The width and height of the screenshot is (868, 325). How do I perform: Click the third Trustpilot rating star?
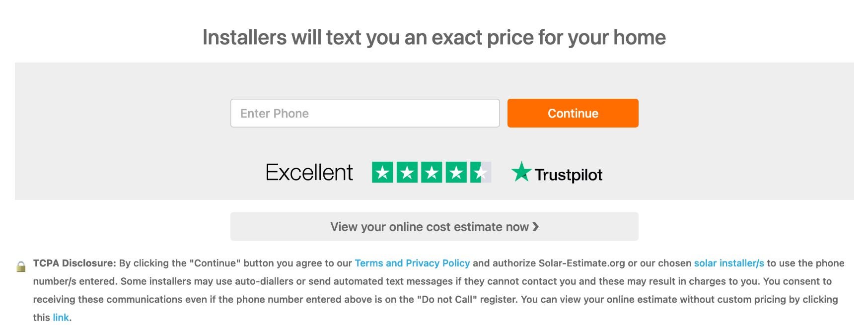pyautogui.click(x=432, y=172)
